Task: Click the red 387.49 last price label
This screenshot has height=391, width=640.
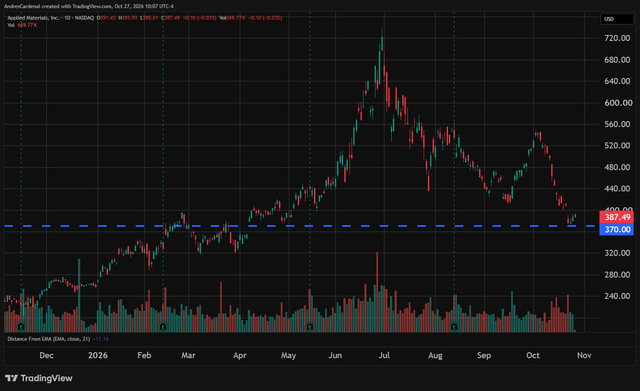Action: 617,217
